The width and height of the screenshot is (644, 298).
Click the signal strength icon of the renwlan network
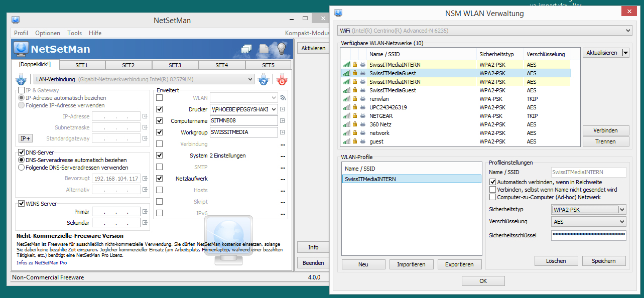346,99
